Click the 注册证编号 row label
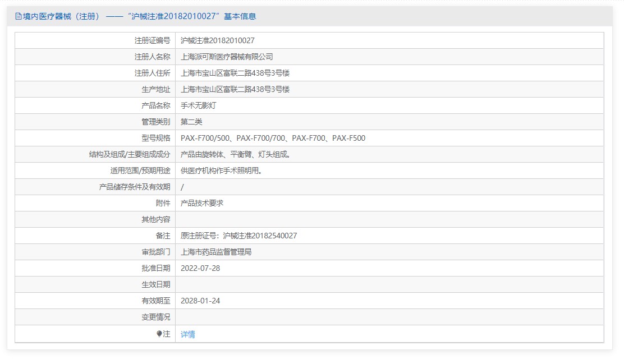 point(153,40)
